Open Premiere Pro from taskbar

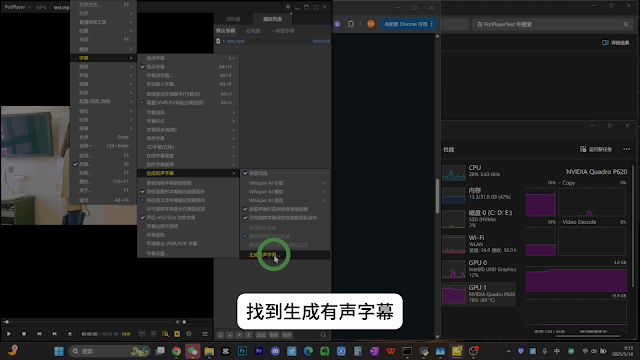pos(259,351)
